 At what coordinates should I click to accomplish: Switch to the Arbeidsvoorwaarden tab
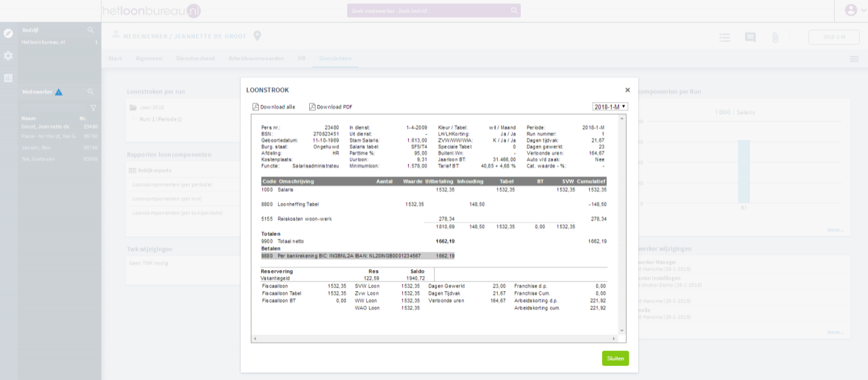coord(256,58)
